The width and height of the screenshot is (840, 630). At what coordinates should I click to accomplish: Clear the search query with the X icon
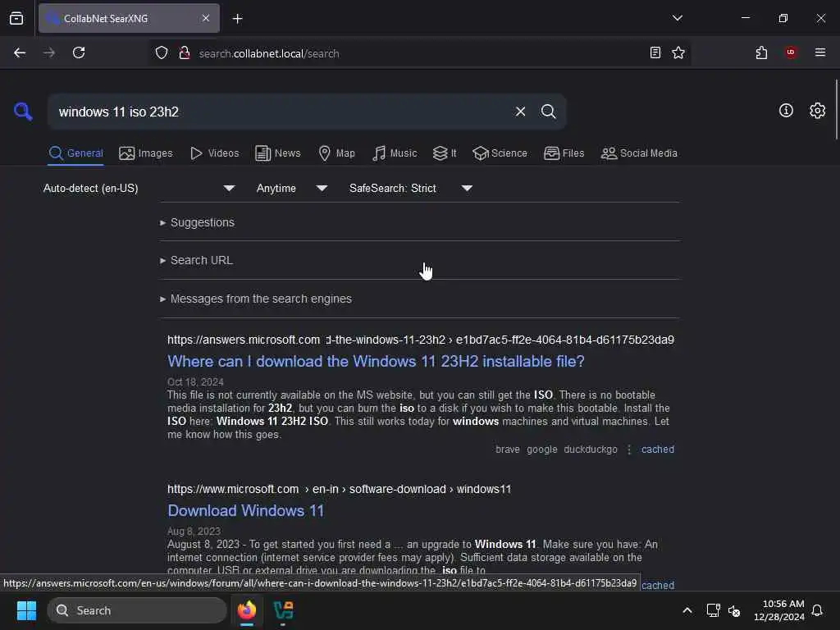tap(520, 112)
